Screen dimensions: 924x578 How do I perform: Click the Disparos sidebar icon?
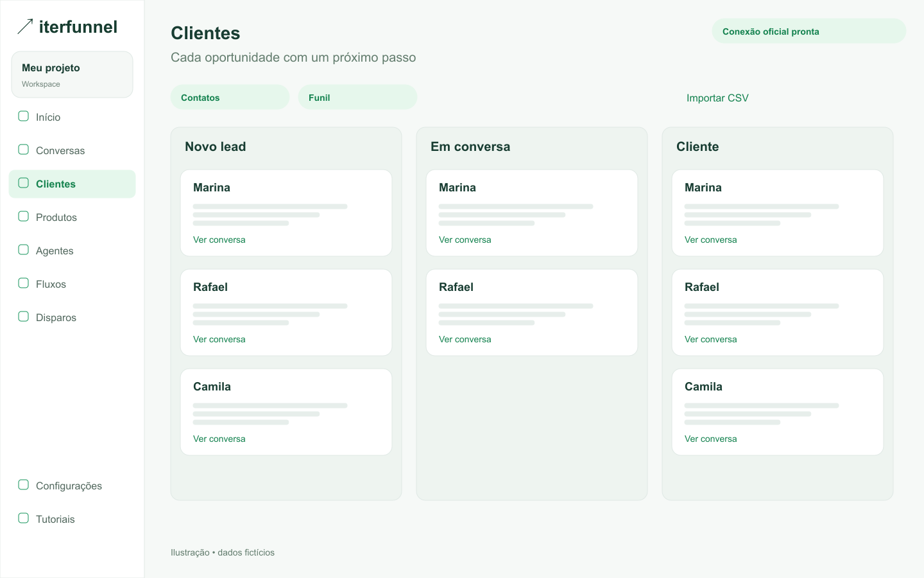tap(24, 317)
